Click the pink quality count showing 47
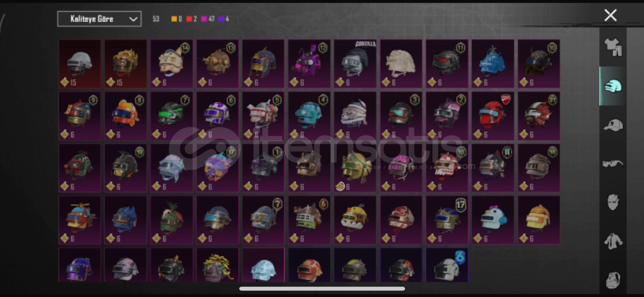 tap(208, 19)
